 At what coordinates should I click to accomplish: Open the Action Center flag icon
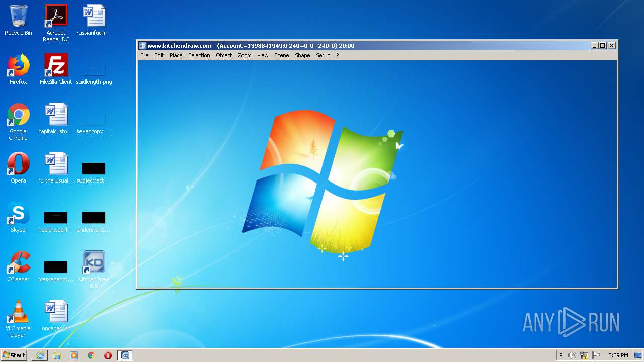(x=596, y=355)
